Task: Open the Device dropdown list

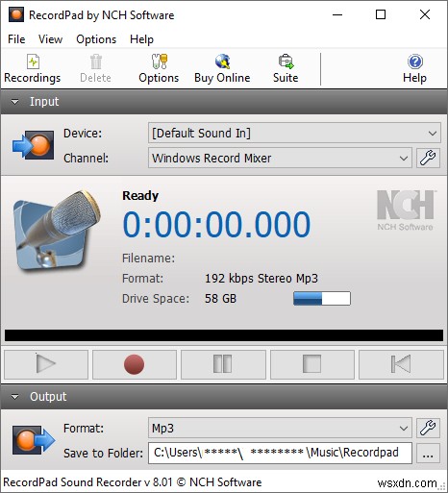Action: coord(294,133)
